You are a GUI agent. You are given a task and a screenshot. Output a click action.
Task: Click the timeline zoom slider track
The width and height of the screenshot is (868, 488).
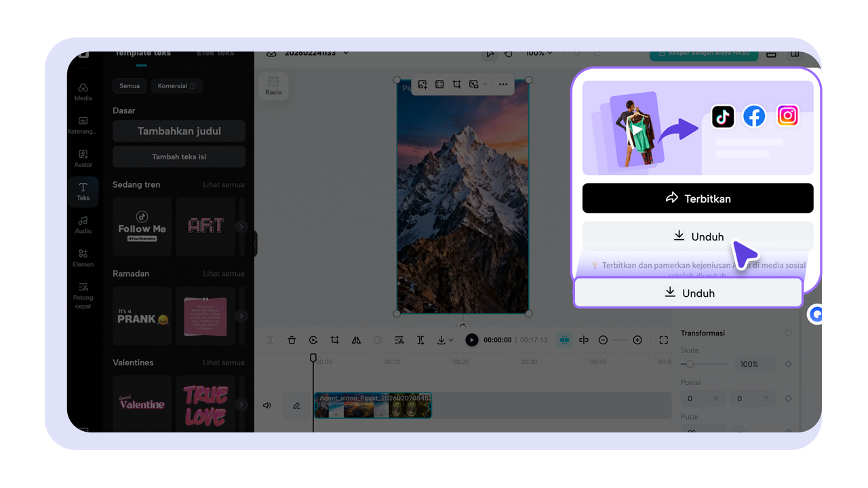click(x=620, y=340)
